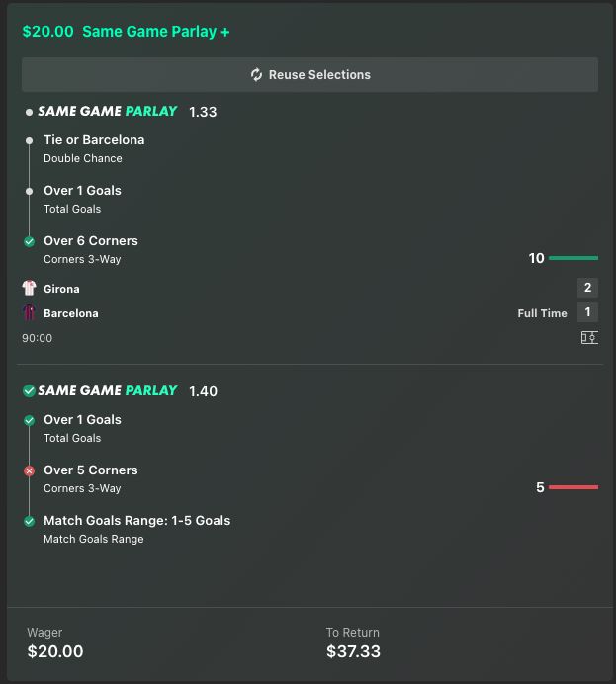Screen dimensions: 616x684
Task: Click green check beside Over 6 Corners
Action: pyautogui.click(x=29, y=241)
